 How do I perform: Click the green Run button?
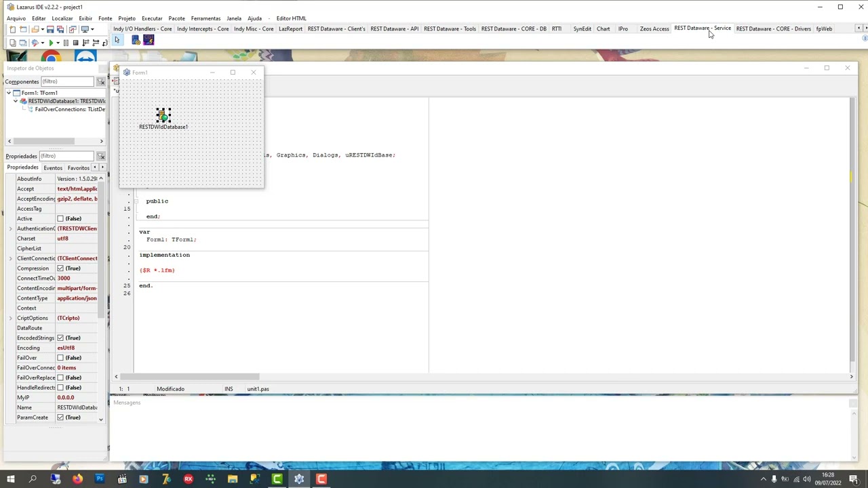(51, 43)
